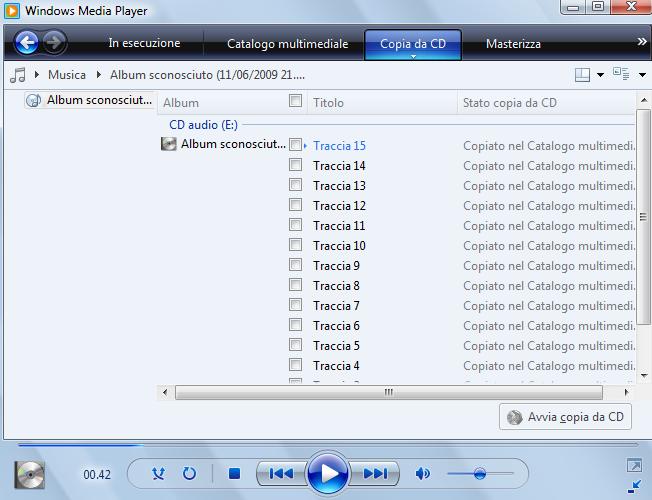This screenshot has width=652, height=500.
Task: Check the box for Traccia 12
Action: tap(295, 204)
